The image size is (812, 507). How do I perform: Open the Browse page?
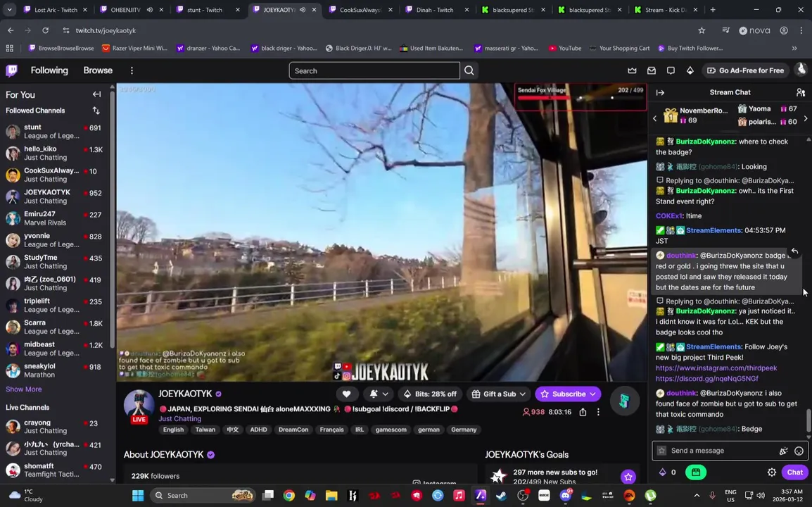[98, 70]
